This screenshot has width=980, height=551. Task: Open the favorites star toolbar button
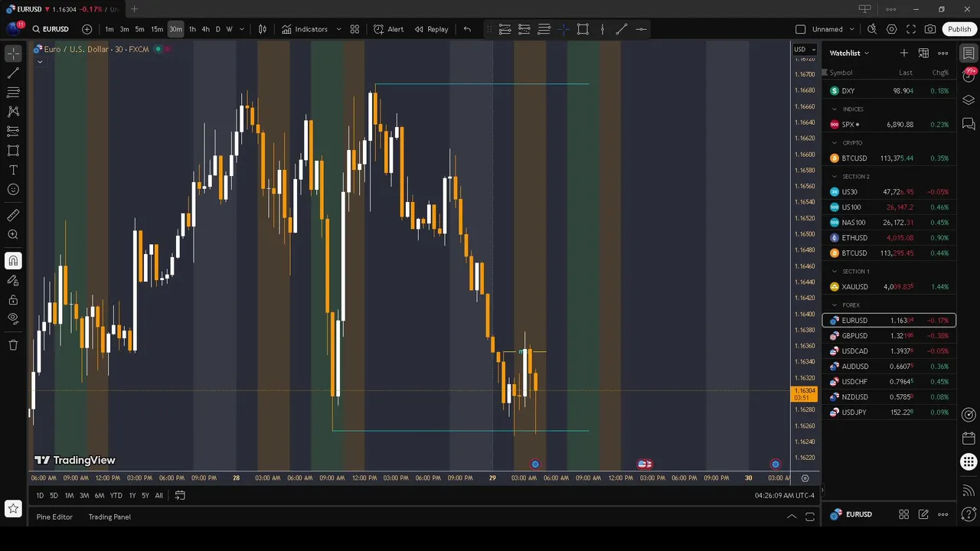pos(13,508)
